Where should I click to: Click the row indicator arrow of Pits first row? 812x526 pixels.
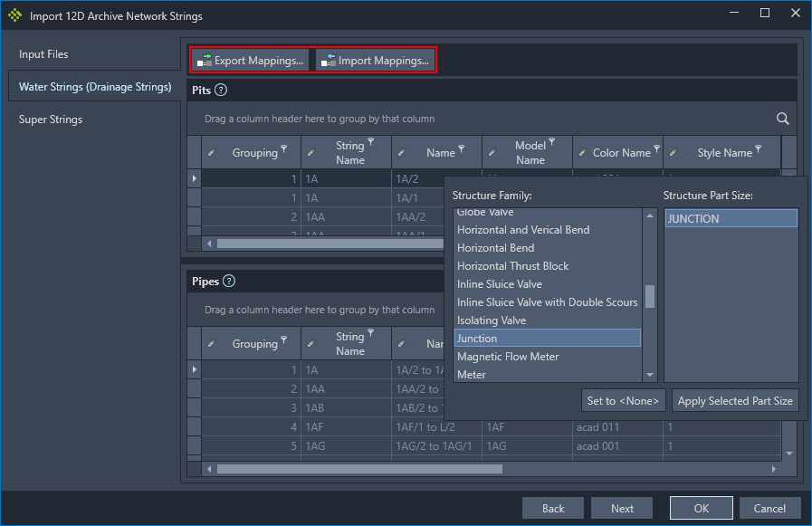tap(195, 178)
